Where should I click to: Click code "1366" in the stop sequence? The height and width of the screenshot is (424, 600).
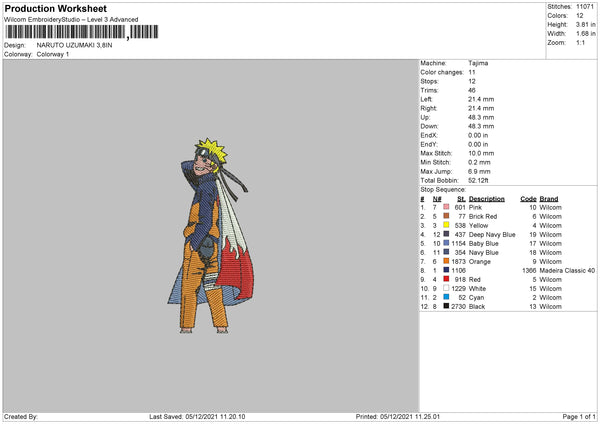coord(529,270)
